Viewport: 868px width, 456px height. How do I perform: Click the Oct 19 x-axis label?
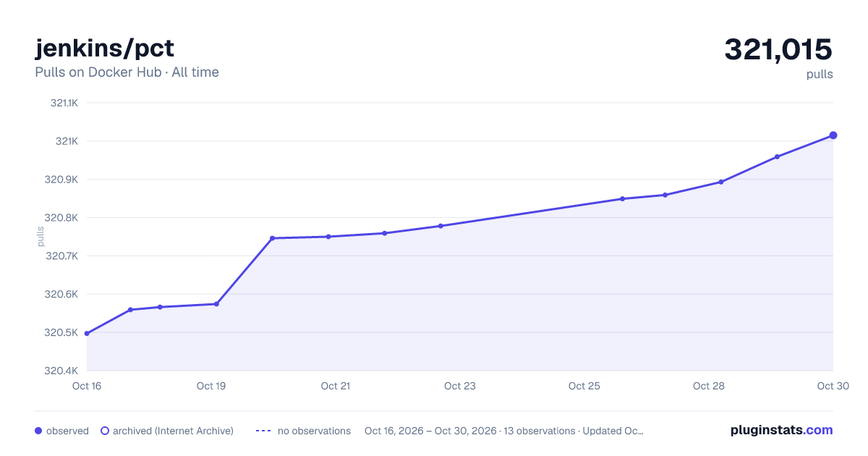pyautogui.click(x=211, y=386)
